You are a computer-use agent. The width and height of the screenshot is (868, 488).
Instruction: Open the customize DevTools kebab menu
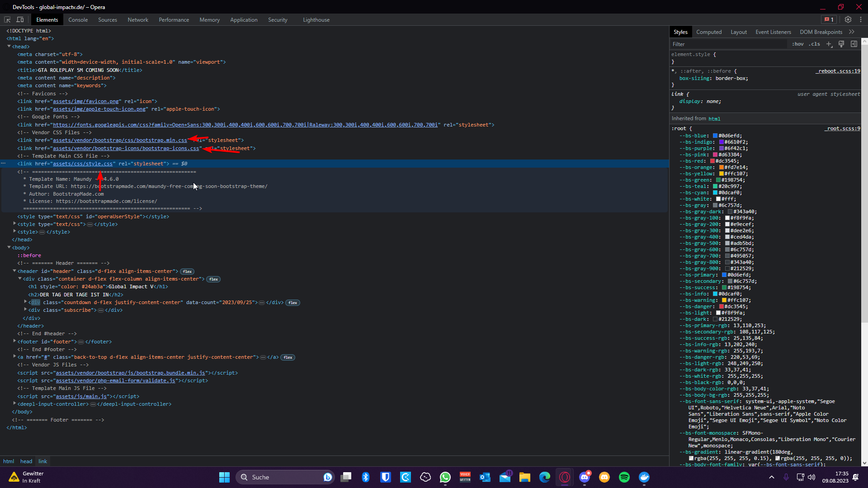click(861, 20)
